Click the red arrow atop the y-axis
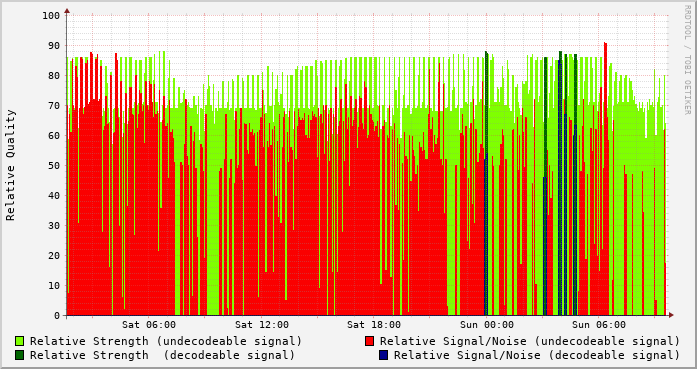Viewport: 697px width, 369px height. (x=67, y=11)
